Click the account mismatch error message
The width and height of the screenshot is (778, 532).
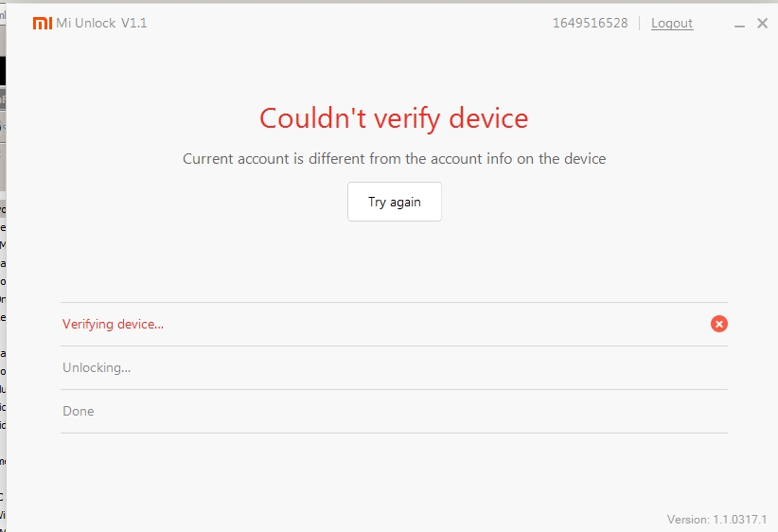[394, 158]
